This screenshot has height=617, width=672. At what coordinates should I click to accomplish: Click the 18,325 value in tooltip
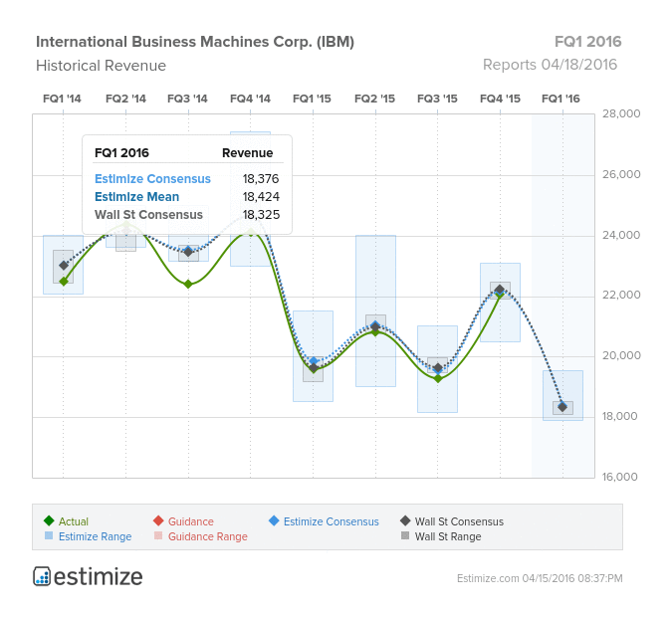(x=261, y=215)
